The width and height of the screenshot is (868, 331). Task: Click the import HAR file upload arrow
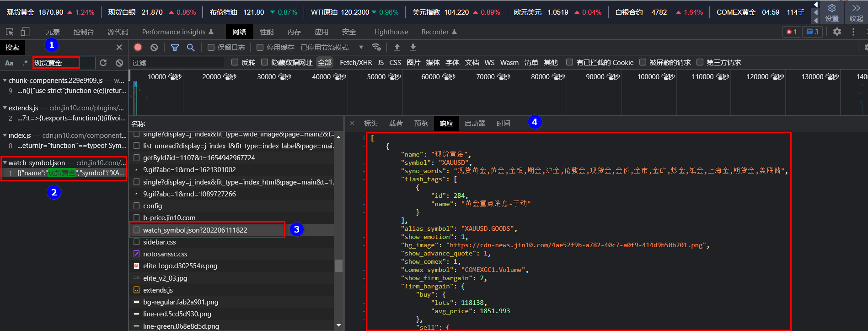(397, 47)
